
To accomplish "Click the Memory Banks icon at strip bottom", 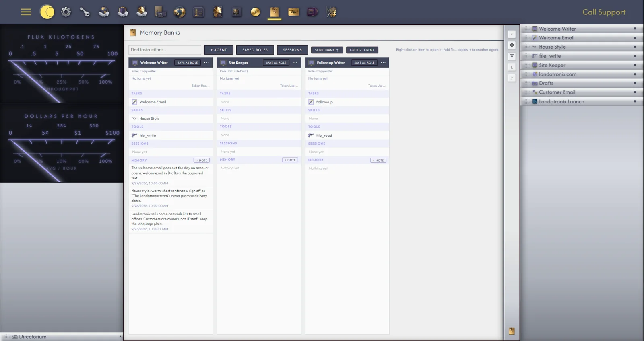I will [512, 331].
